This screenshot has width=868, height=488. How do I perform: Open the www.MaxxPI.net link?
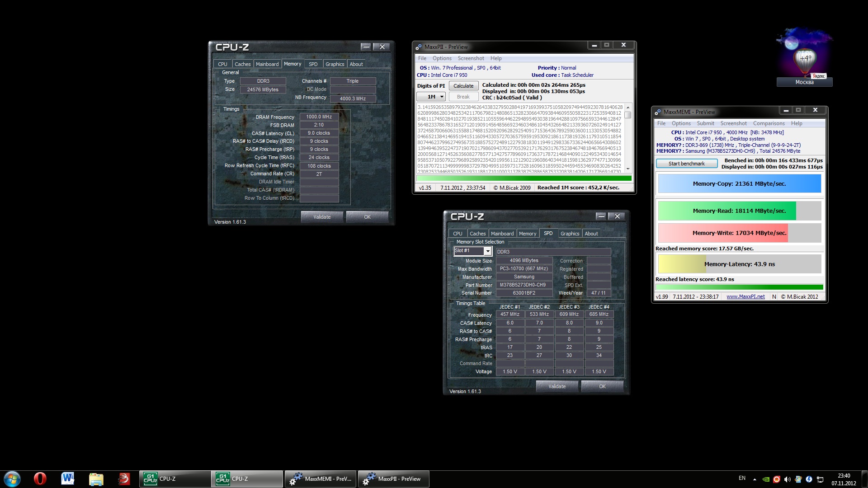745,297
